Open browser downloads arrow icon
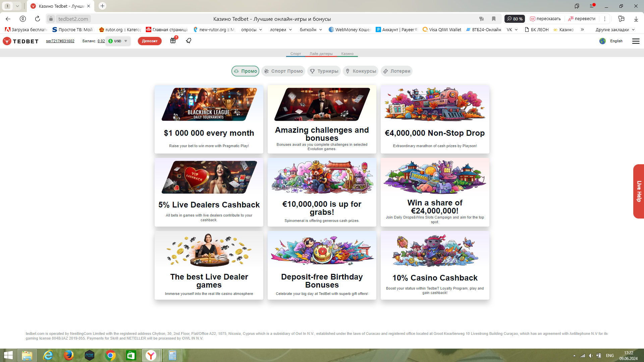Viewport: 644px width, 362px height. pos(636,19)
